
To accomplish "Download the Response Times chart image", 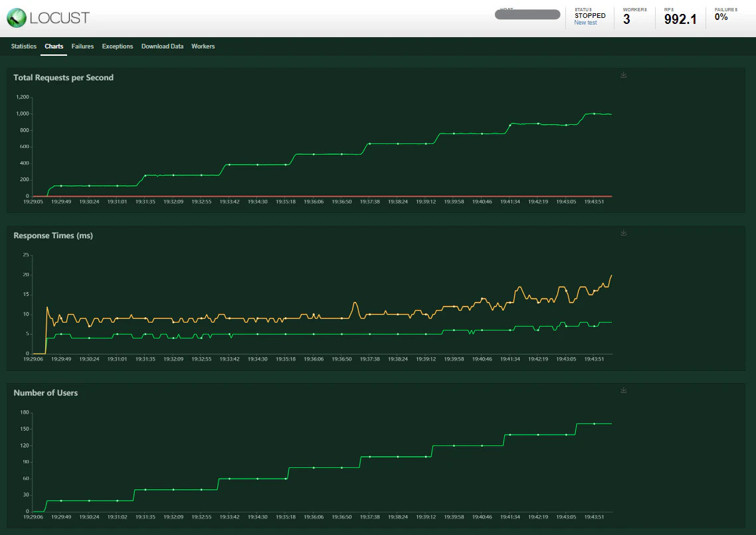I will (x=623, y=232).
